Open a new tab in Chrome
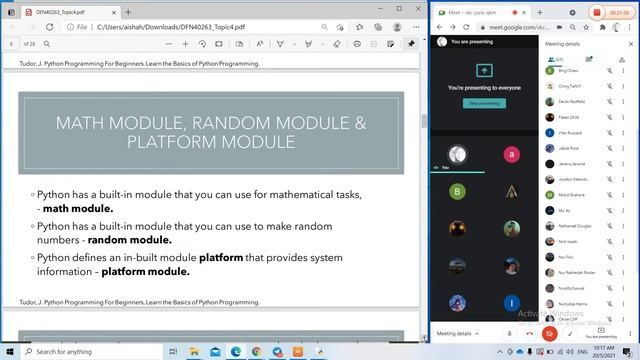This screenshot has height=360, width=640. [540, 13]
